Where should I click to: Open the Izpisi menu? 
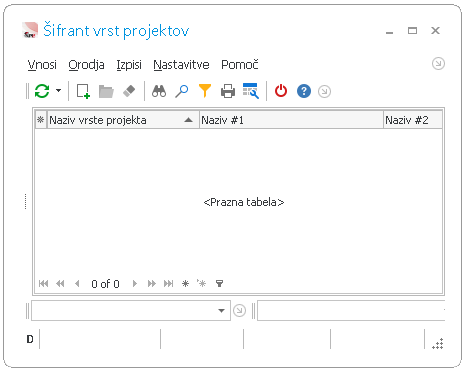(129, 64)
